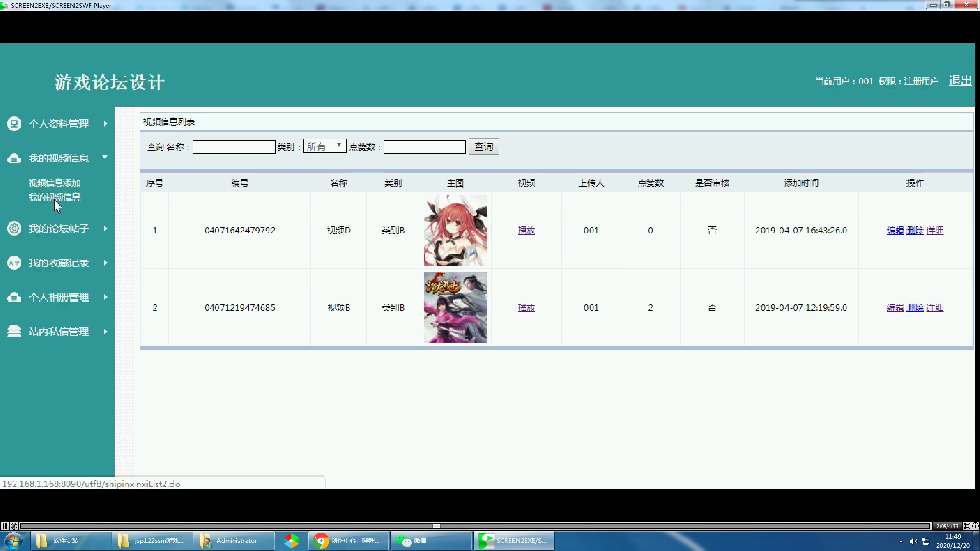980x551 pixels.
Task: Click 编辑 for the 视频B row
Action: (x=895, y=308)
